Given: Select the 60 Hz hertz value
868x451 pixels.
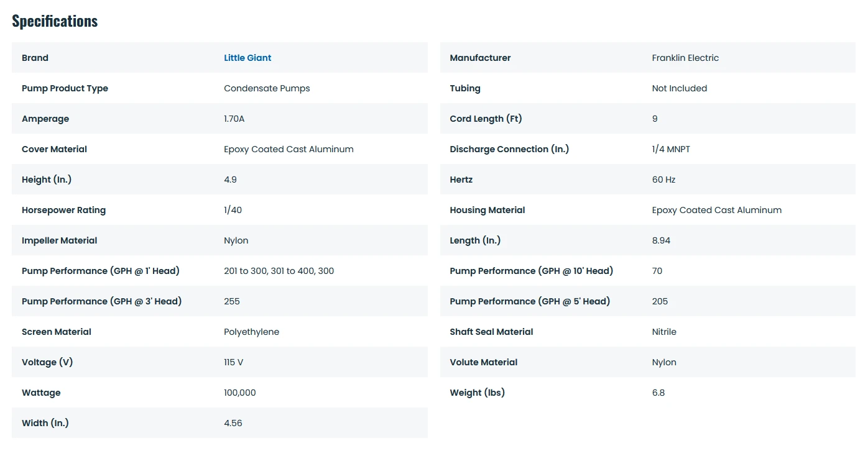Looking at the screenshot, I should [663, 180].
